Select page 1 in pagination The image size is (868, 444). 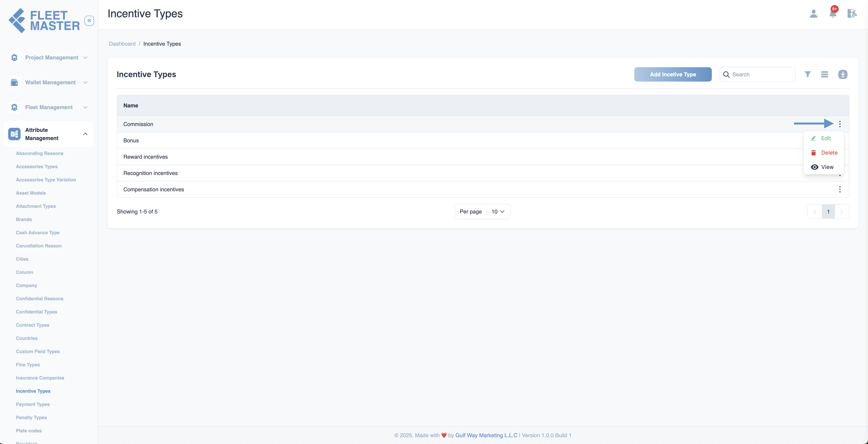(828, 212)
